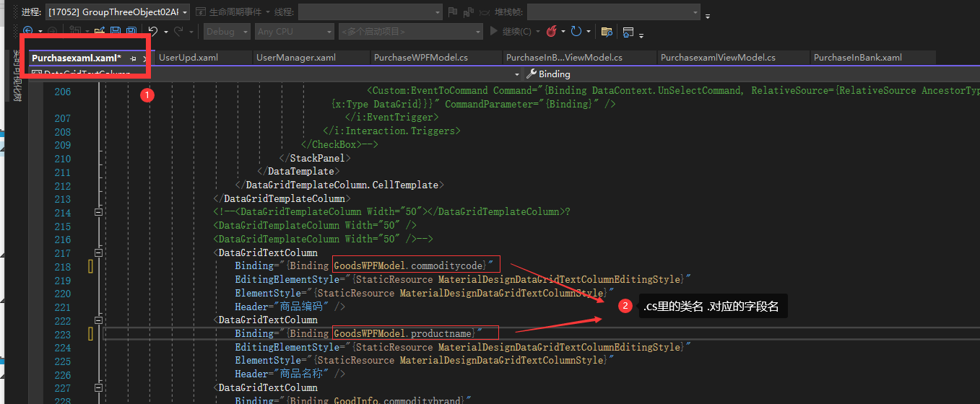The width and height of the screenshot is (980, 404).
Task: Click line number 218 in the gutter
Action: click(63, 267)
